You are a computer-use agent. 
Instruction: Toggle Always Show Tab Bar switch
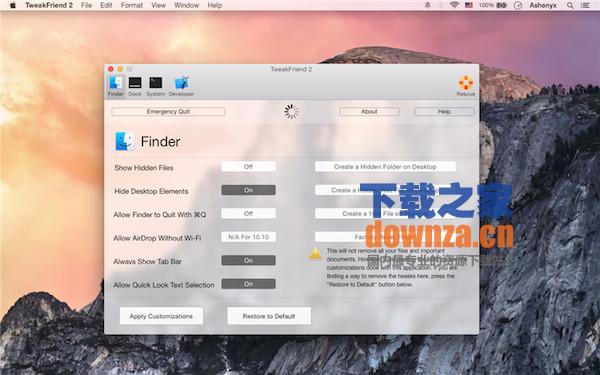point(248,260)
